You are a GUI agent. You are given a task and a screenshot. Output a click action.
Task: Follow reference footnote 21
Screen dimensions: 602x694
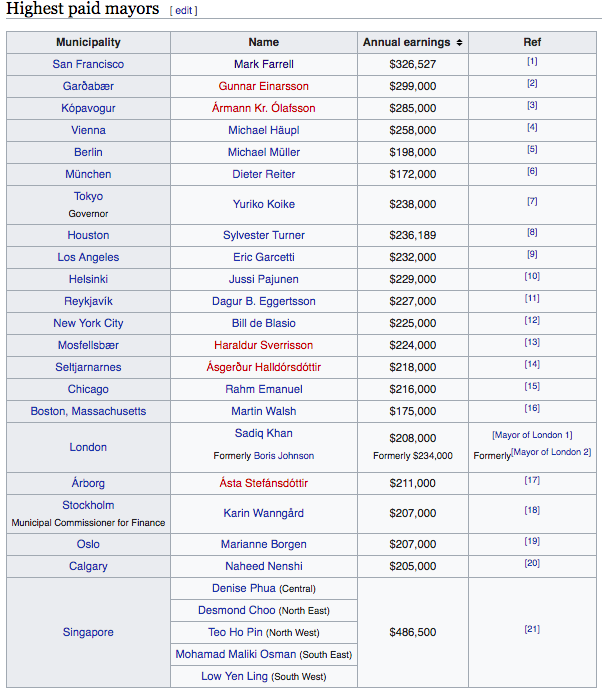click(x=532, y=630)
